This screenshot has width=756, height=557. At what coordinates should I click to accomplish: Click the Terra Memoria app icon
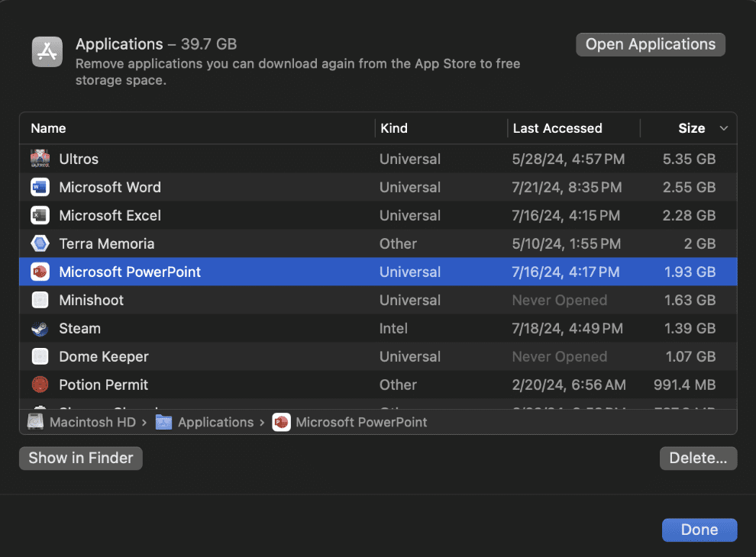pos(39,243)
